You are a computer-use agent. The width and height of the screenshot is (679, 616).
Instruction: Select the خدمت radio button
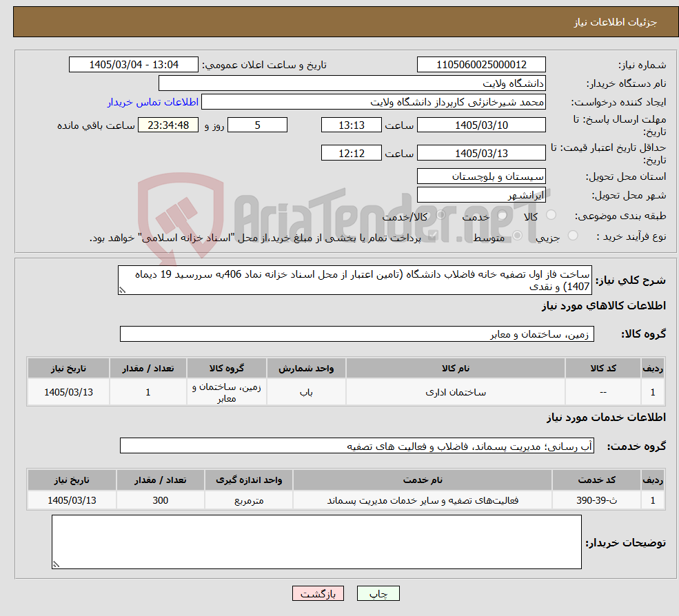(x=503, y=215)
